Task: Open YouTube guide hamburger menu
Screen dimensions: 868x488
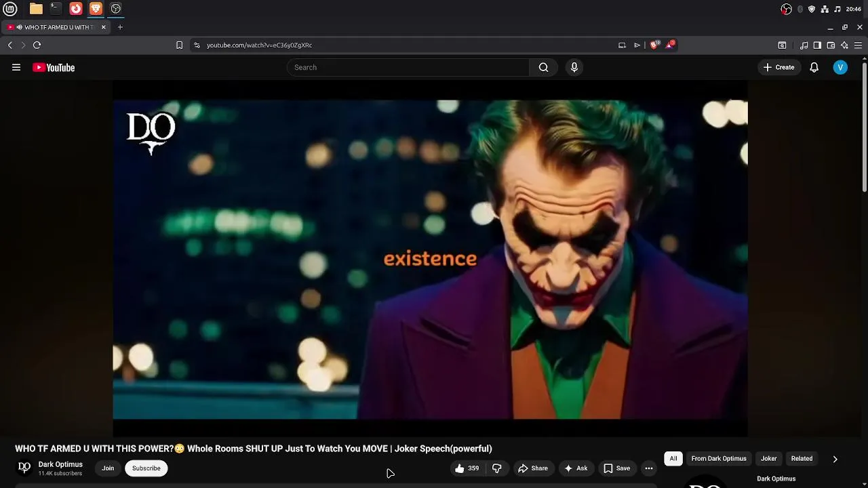Action: tap(16, 67)
